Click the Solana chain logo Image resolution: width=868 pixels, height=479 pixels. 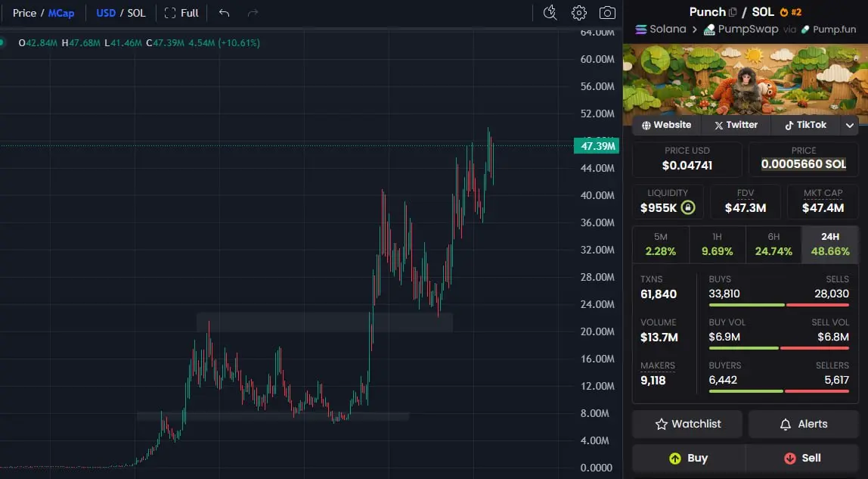pos(641,30)
